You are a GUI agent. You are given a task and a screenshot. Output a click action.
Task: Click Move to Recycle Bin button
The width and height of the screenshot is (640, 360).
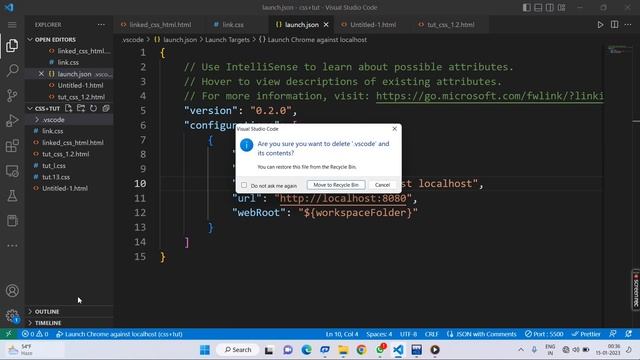click(x=336, y=185)
